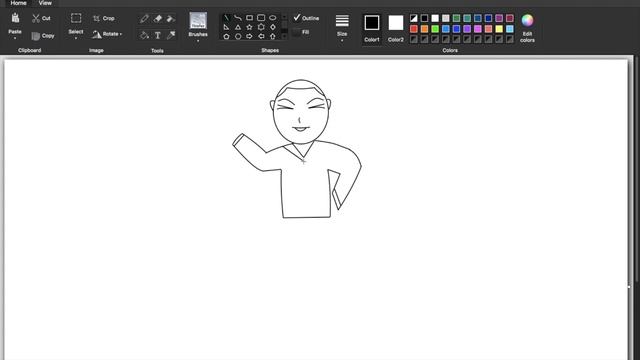This screenshot has height=360, width=640.
Task: Click the Copy button
Action: coord(43,36)
